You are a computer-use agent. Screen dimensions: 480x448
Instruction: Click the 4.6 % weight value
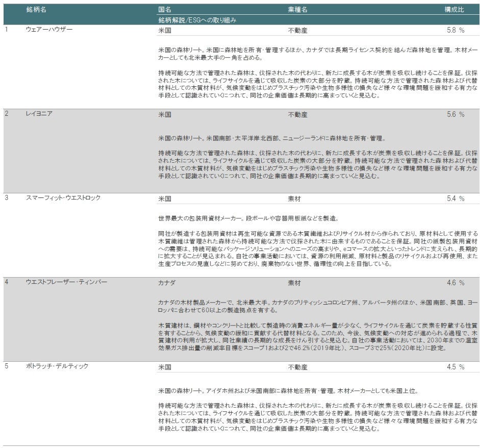(455, 283)
